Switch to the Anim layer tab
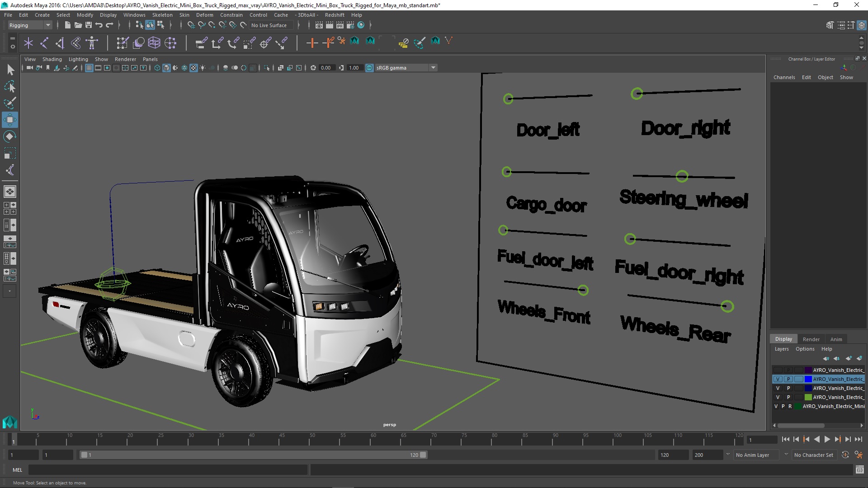This screenshot has width=868, height=488. (836, 339)
